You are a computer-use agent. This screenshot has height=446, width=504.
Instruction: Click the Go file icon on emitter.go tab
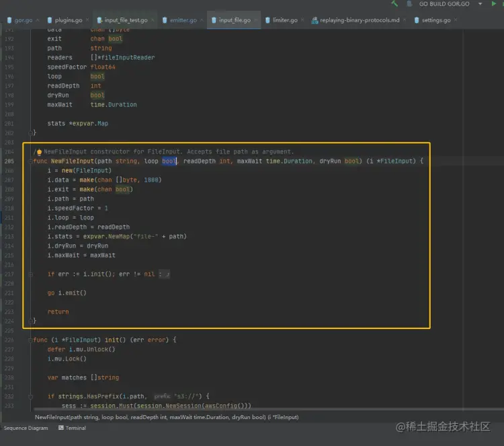pyautogui.click(x=165, y=20)
